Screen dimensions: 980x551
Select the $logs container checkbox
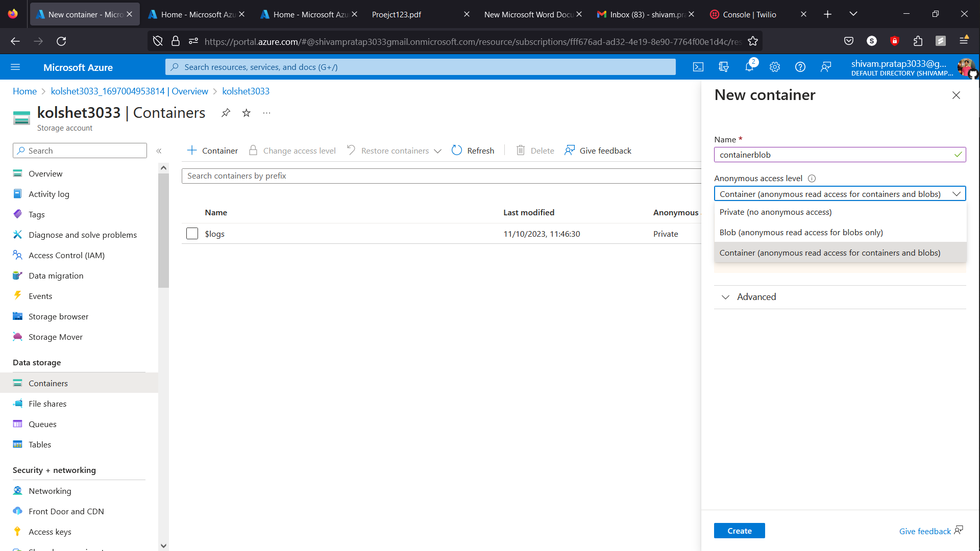click(192, 234)
